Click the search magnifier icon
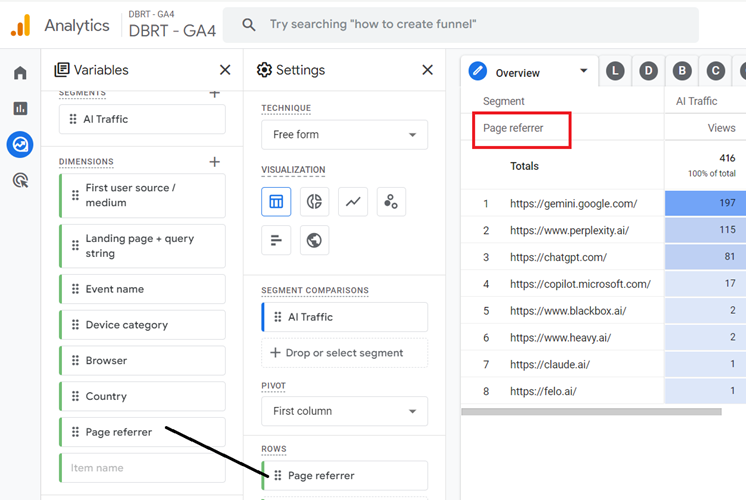The height and width of the screenshot is (500, 746). [x=248, y=24]
